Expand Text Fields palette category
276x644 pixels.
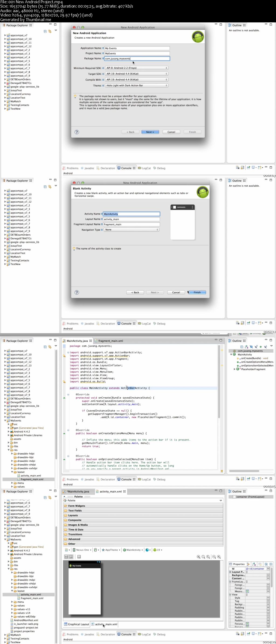click(x=143, y=510)
